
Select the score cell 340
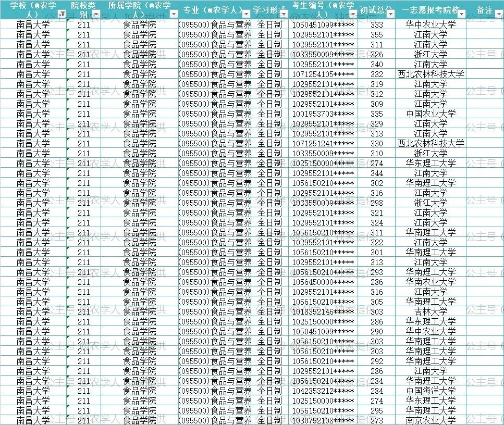point(376,65)
